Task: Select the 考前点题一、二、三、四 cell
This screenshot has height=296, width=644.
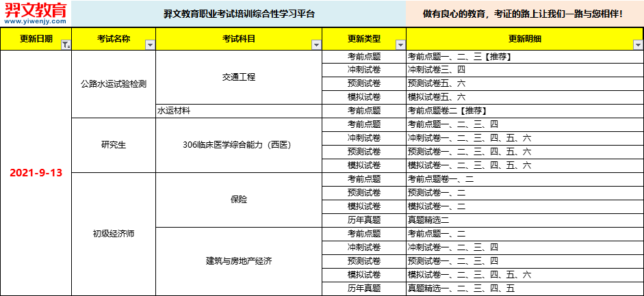Action: click(524, 124)
